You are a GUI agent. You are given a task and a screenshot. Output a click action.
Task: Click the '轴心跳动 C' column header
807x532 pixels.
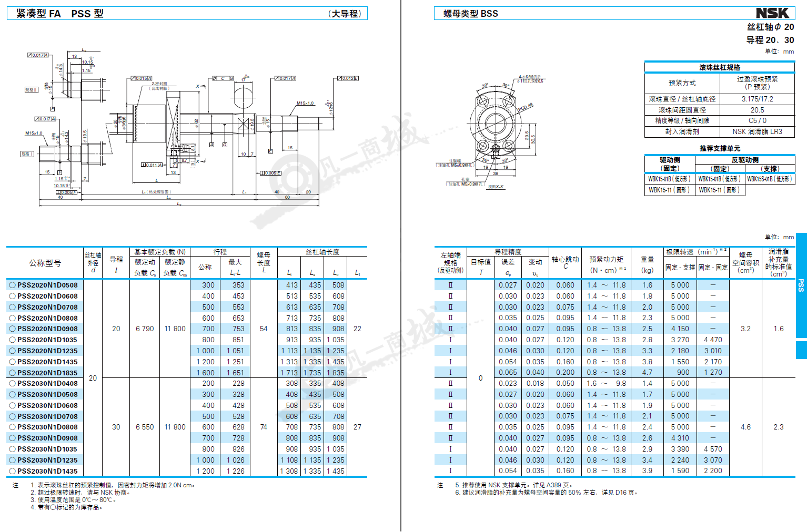click(566, 262)
